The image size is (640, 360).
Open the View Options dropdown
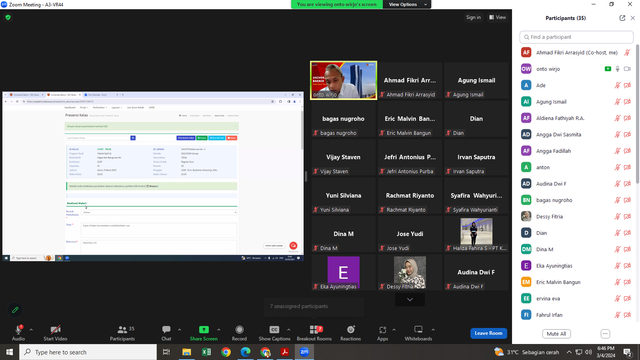pyautogui.click(x=407, y=4)
